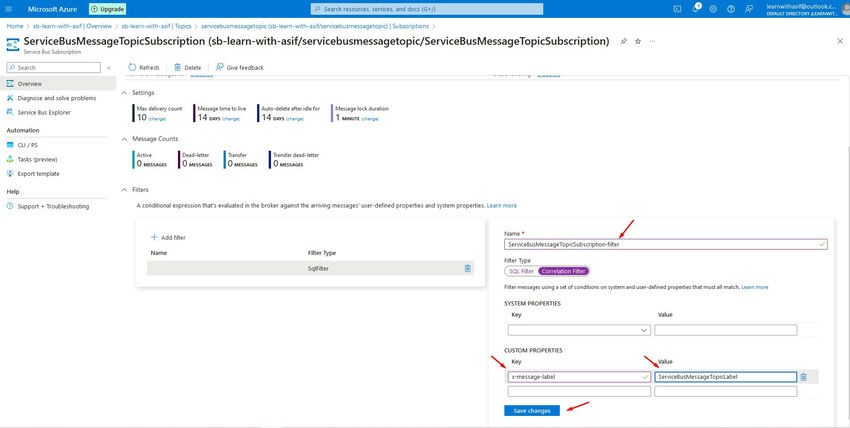Screen dimensions: 850x428
Task: Open notifications bell in top bar
Action: [x=697, y=8]
